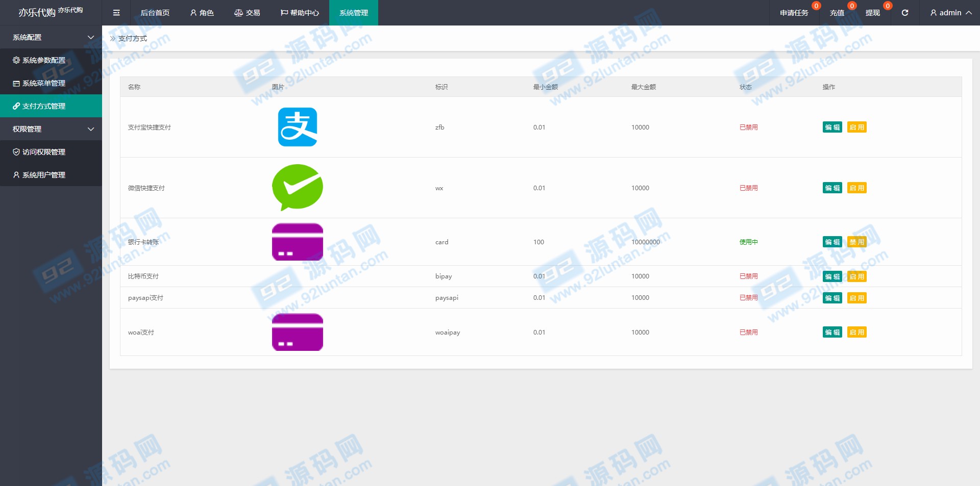Enable the woai支付 payment method
Image resolution: width=980 pixels, height=486 pixels.
coord(857,332)
